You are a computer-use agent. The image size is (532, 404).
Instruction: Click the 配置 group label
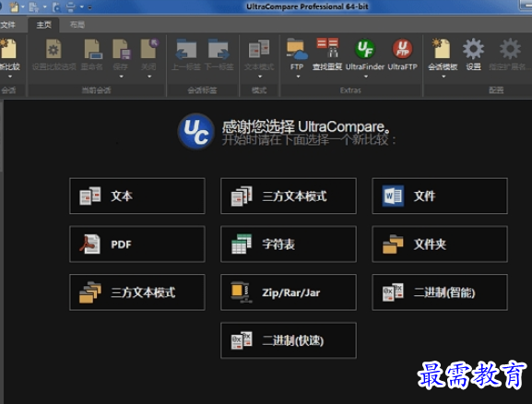496,90
